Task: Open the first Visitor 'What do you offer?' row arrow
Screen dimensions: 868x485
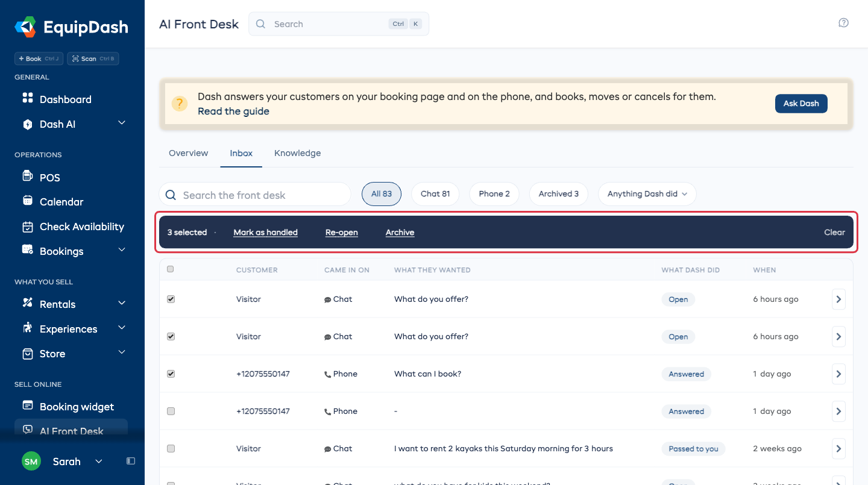Action: [838, 299]
